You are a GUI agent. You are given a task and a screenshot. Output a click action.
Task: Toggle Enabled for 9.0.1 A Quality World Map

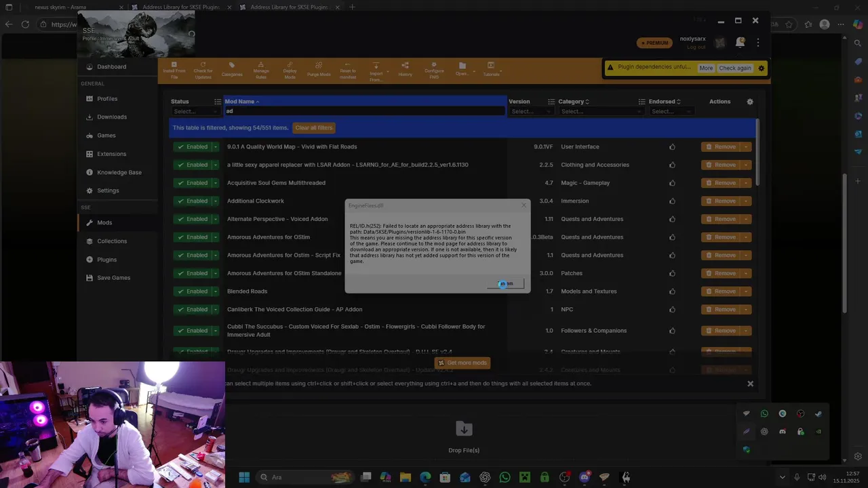tap(192, 146)
